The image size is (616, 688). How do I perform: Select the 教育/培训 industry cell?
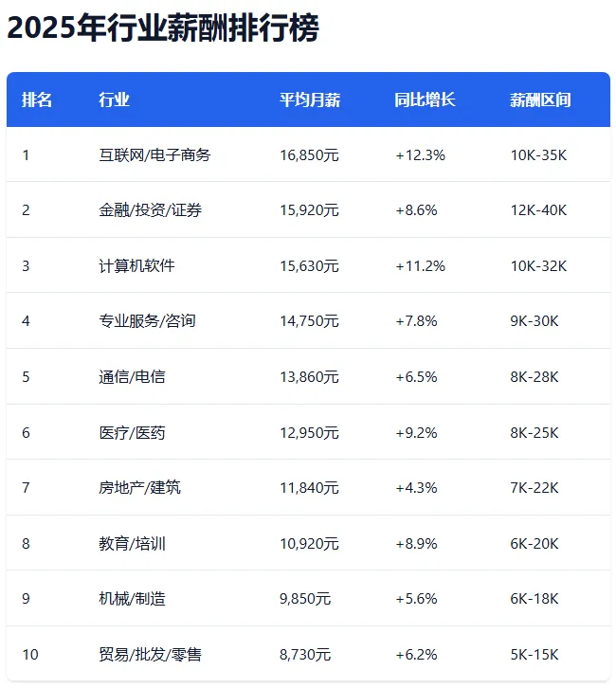coord(132,544)
